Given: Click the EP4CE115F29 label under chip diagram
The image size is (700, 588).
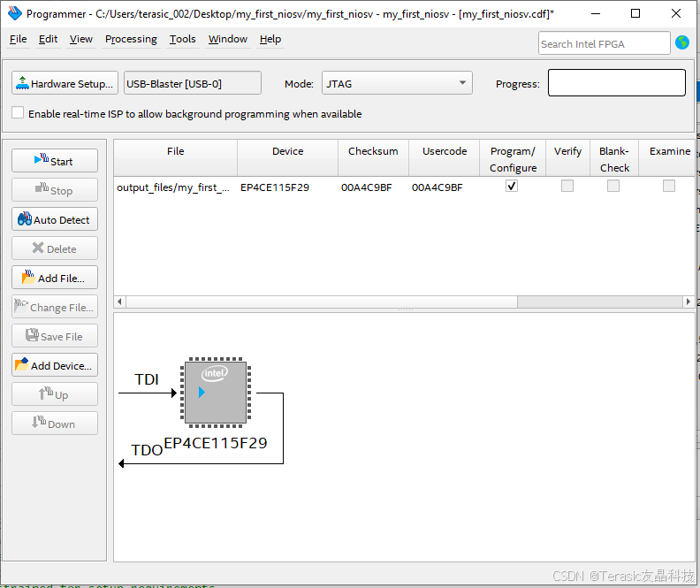Looking at the screenshot, I should (x=216, y=443).
